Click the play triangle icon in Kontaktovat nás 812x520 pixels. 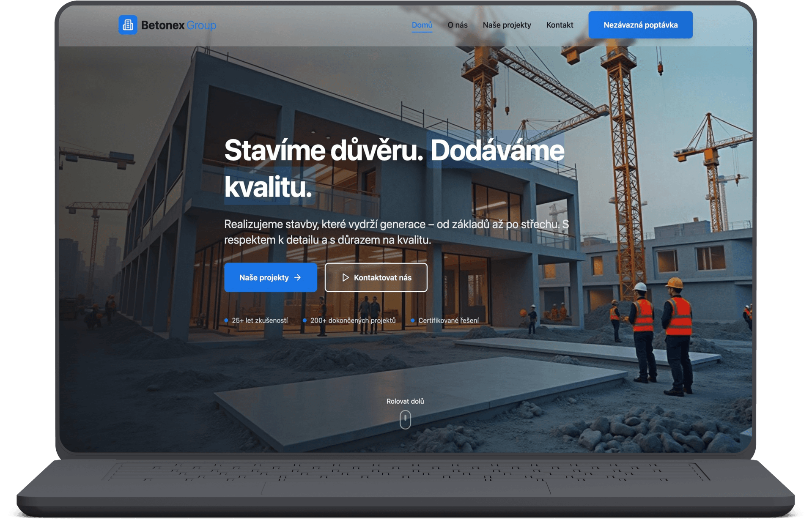[x=345, y=277]
